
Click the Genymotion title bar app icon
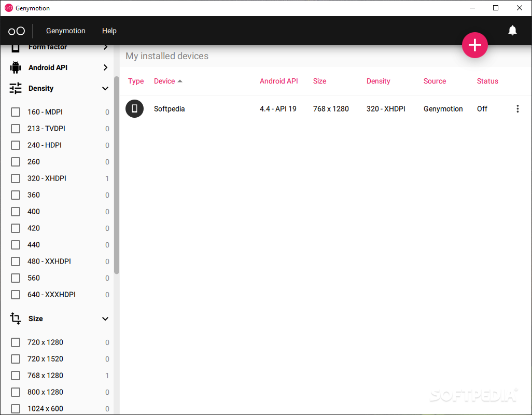[9, 8]
